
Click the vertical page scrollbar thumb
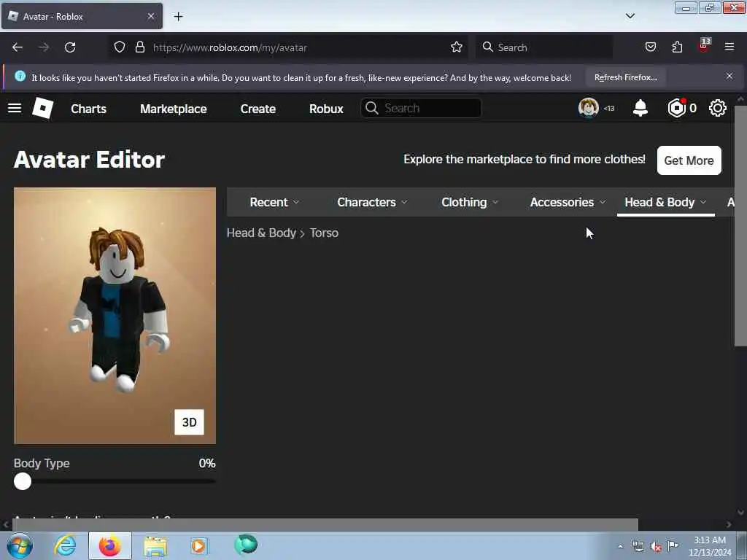(x=740, y=226)
